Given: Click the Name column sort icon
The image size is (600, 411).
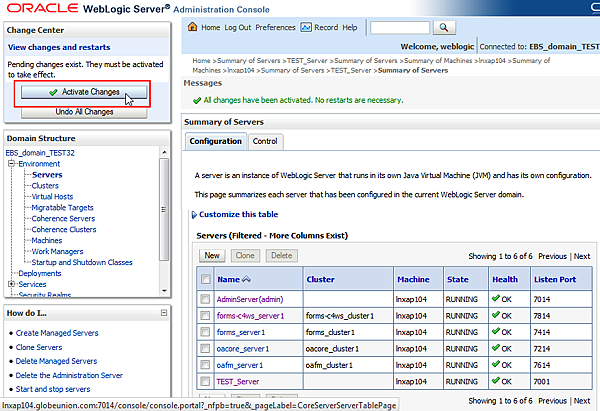Looking at the screenshot, I should (248, 279).
